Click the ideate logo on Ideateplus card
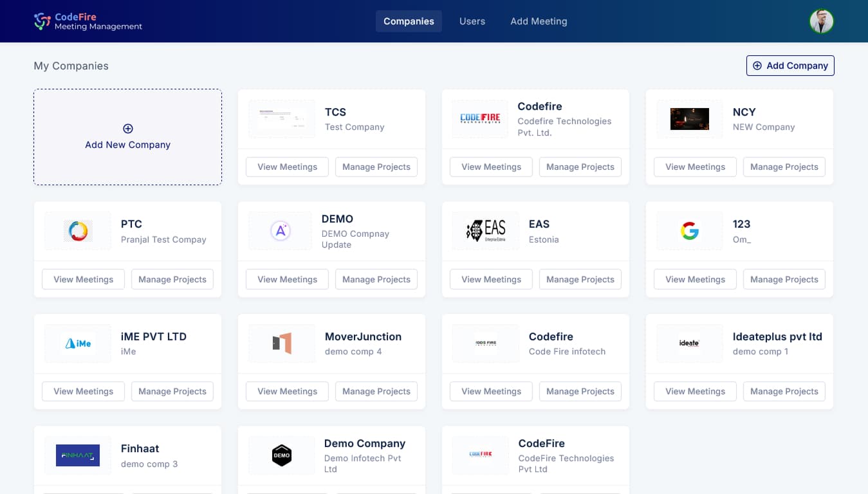Viewport: 868px width, 494px height. point(689,343)
